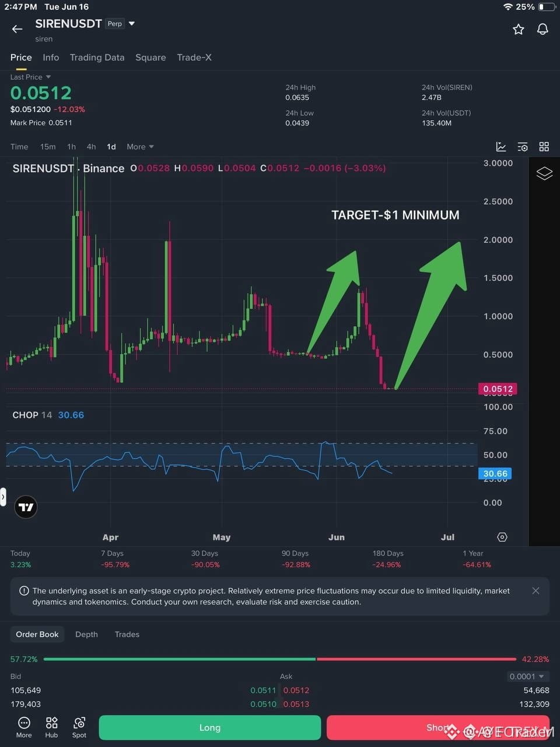Click the Mark Price 0.0511 text
The image size is (560, 747).
pos(41,123)
